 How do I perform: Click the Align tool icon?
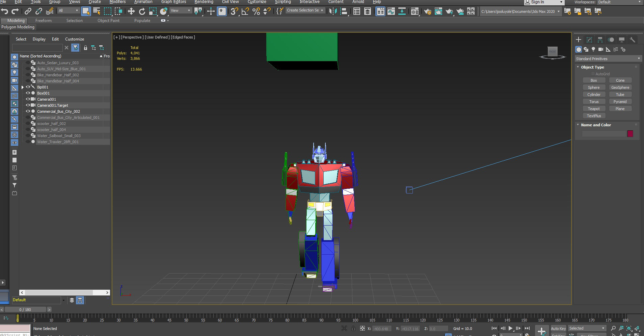344,11
